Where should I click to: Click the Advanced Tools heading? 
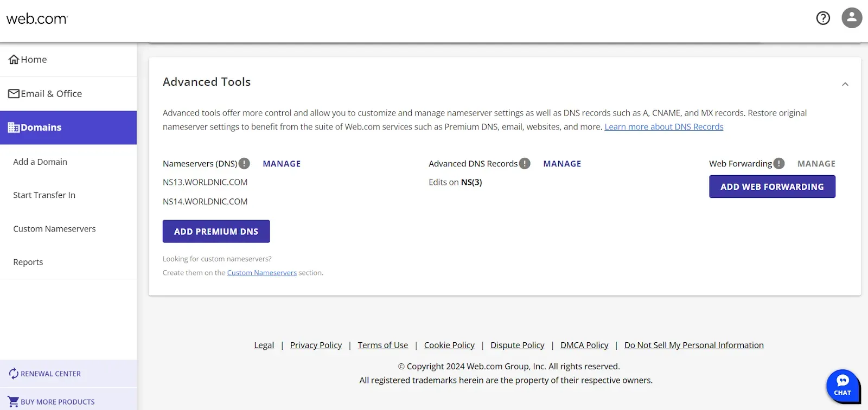coord(207,82)
